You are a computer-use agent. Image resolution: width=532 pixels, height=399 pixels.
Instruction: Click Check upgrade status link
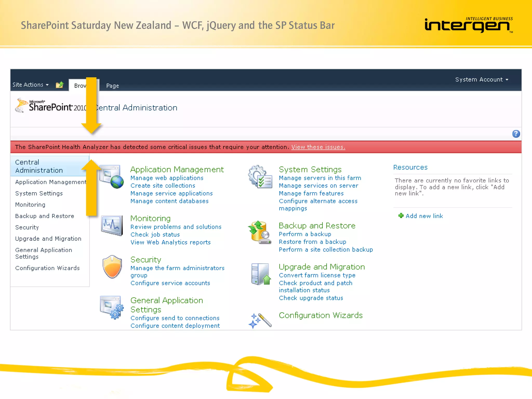311,298
